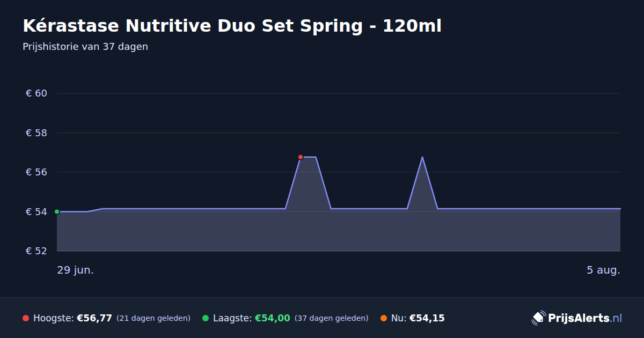This screenshot has height=338, width=644.
Task: Click the second price spike peak
Action: 422,157
